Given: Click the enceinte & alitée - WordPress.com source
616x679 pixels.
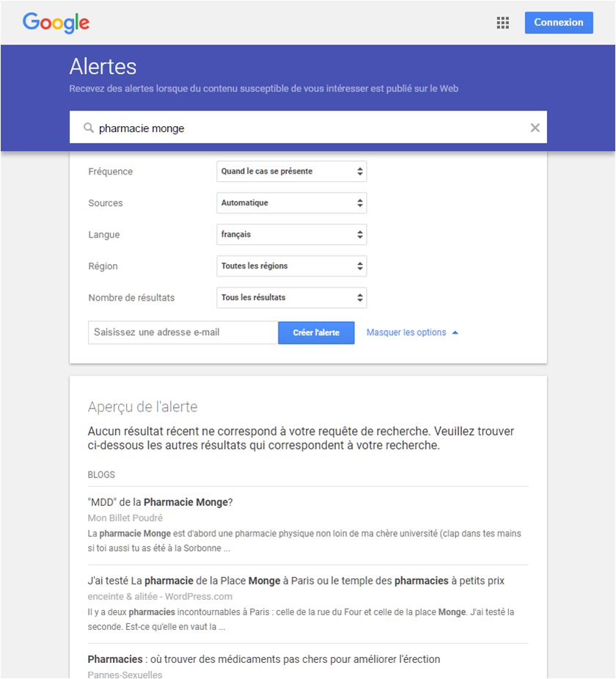Looking at the screenshot, I should tap(160, 596).
